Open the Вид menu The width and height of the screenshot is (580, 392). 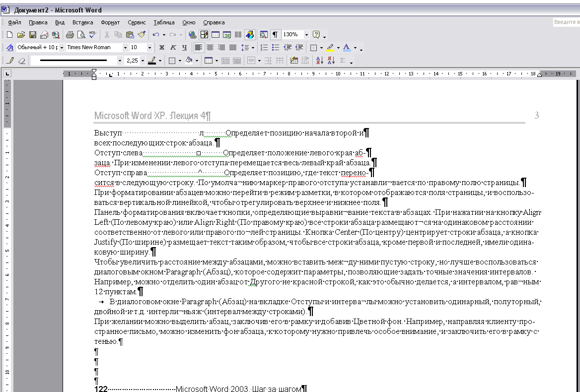tap(60, 22)
